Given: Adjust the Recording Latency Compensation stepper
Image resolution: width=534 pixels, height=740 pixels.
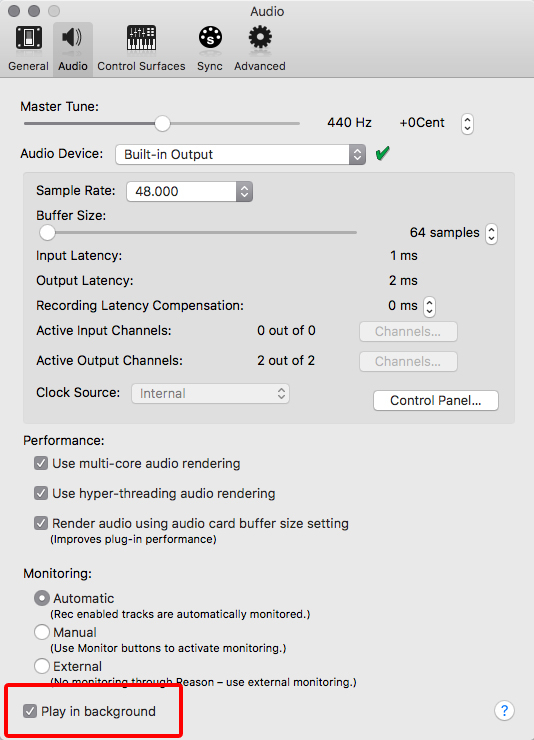Looking at the screenshot, I should [x=429, y=306].
